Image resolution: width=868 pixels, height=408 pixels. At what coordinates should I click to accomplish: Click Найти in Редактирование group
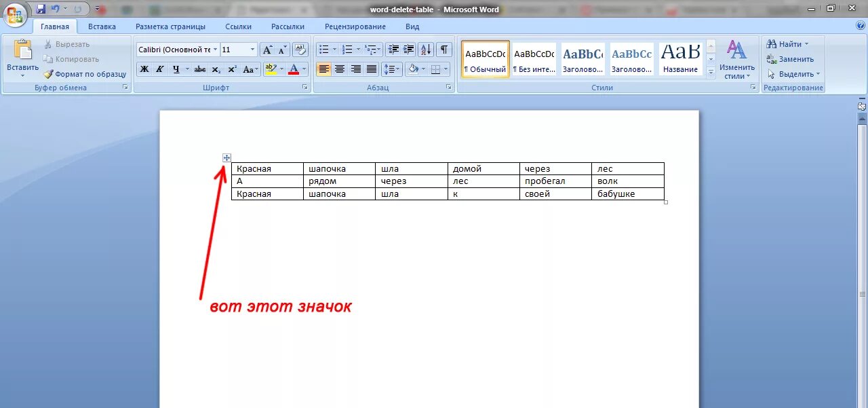coord(787,44)
